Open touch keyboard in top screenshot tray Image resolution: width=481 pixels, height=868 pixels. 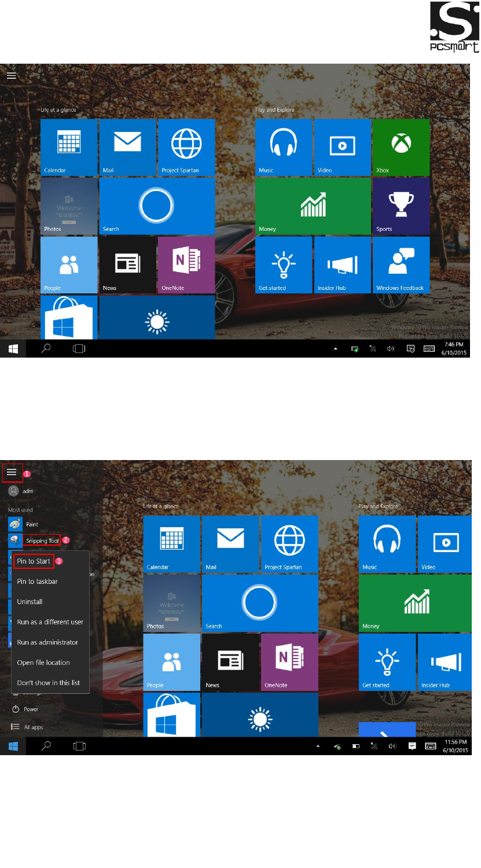click(429, 349)
